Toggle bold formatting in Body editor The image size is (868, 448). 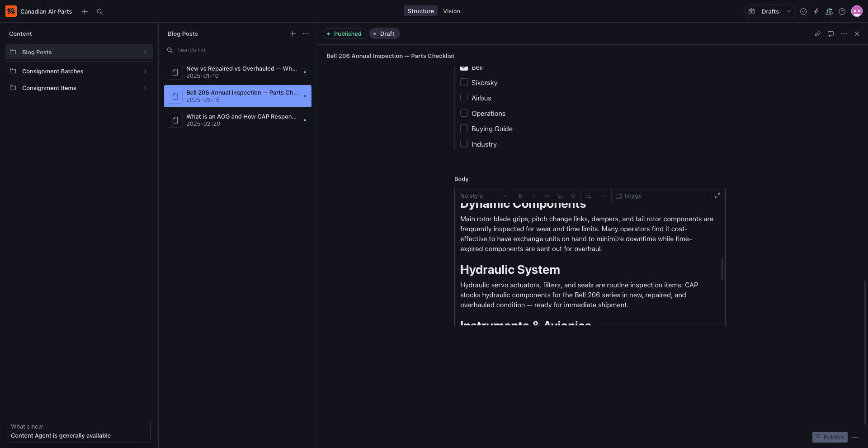pyautogui.click(x=520, y=195)
